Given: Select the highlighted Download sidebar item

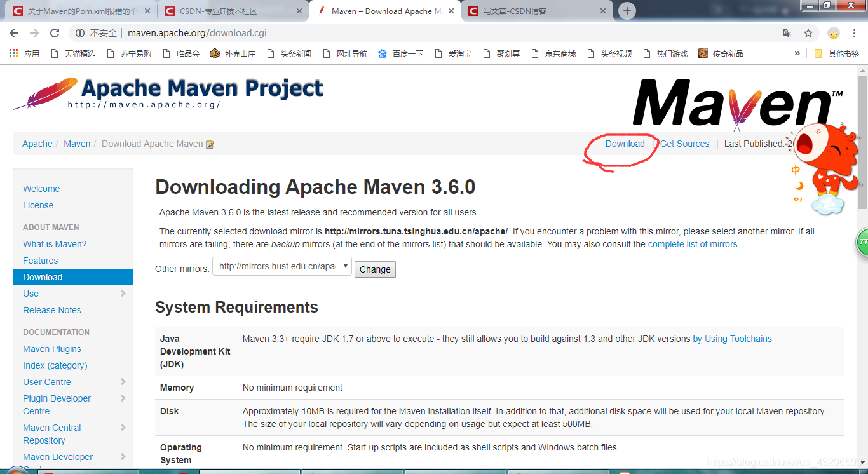Looking at the screenshot, I should coord(73,277).
